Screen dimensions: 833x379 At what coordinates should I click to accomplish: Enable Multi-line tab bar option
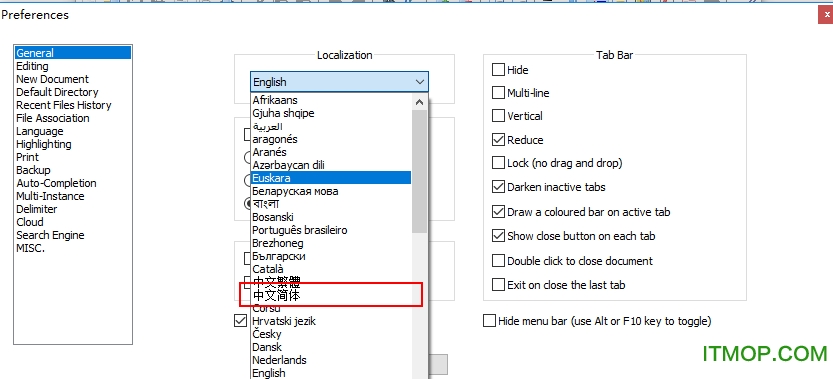point(498,93)
